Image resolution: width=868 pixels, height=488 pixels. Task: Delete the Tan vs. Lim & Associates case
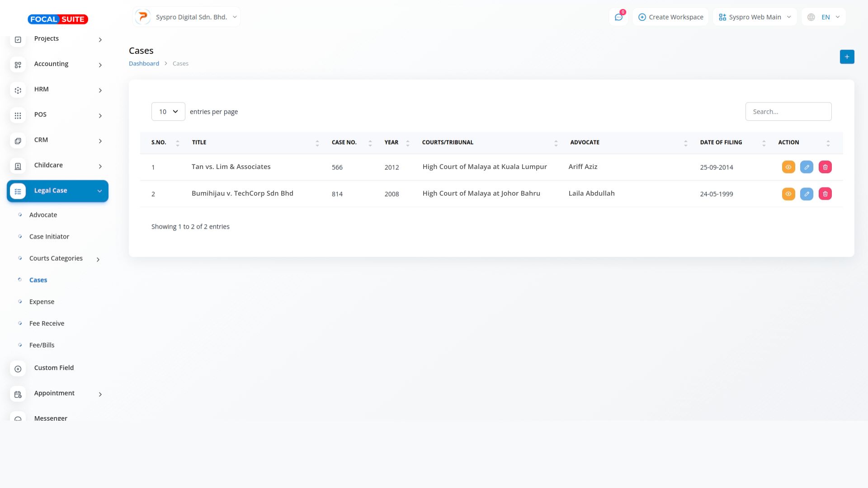825,167
